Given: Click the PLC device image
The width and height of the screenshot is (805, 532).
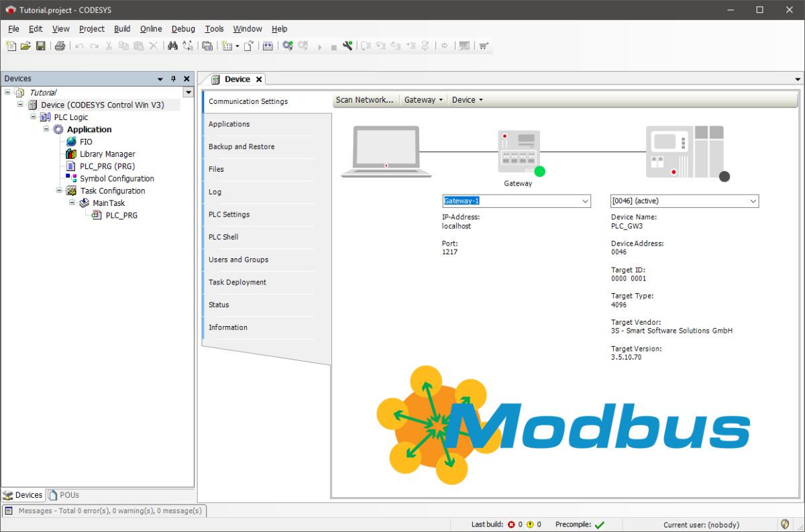Looking at the screenshot, I should coord(685,152).
